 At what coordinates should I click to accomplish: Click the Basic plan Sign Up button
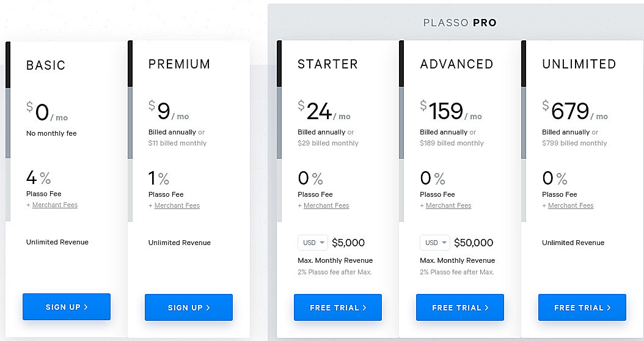67,307
